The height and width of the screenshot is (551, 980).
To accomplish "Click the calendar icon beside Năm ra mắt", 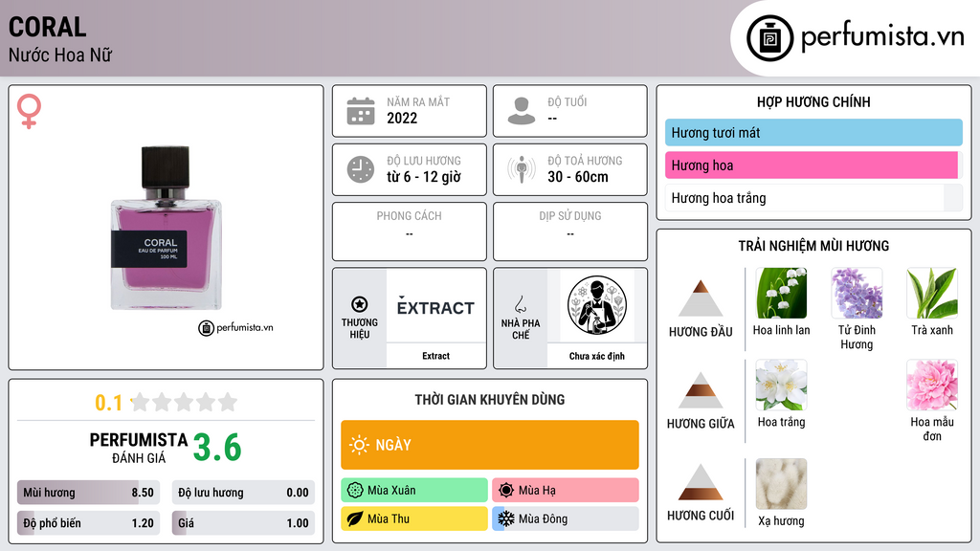I will [x=361, y=111].
